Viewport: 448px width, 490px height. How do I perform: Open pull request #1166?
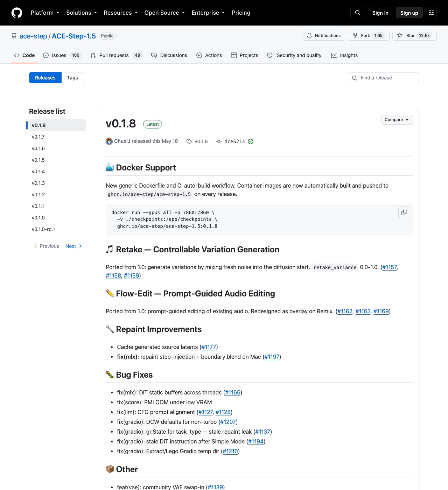[233, 392]
